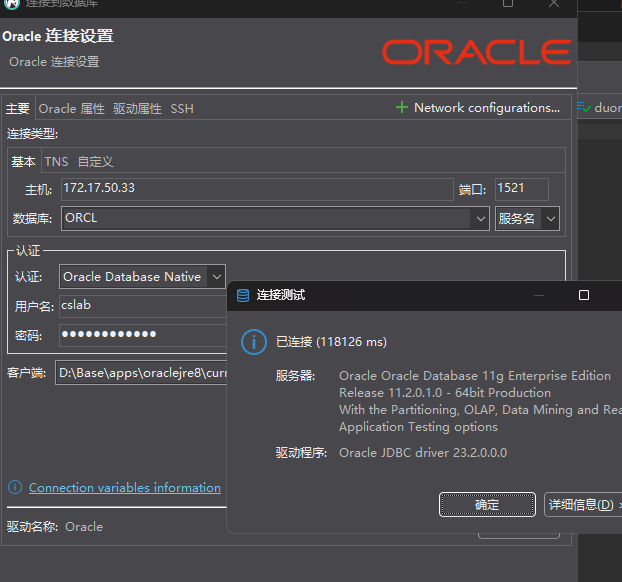Viewport: 622px width, 582px height.
Task: Click the Oracle Database 11g Enterprise Edition line
Action: click(475, 376)
